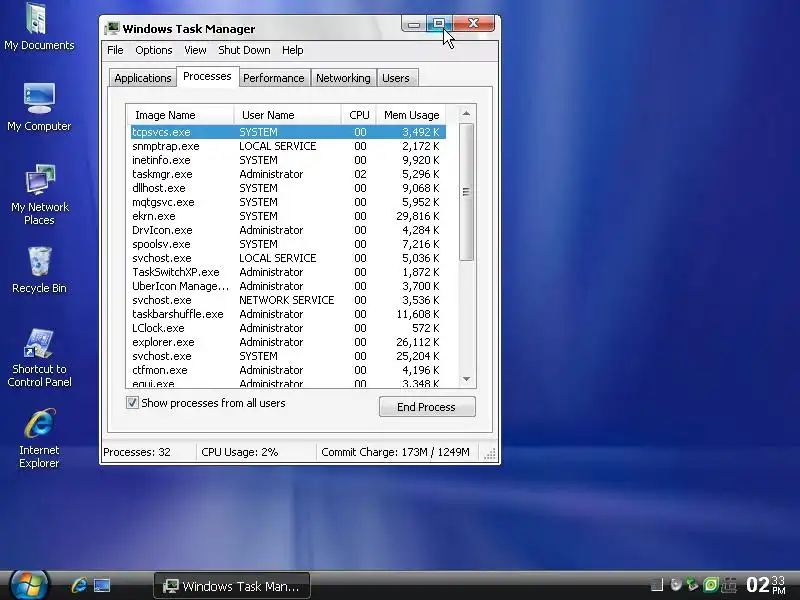Click the white square tray icon

pyautogui.click(x=657, y=584)
